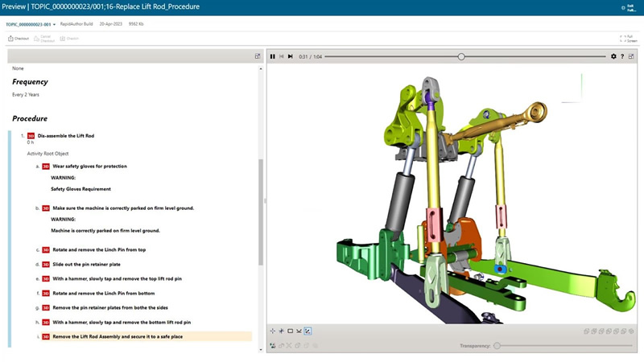Click the 3D badge beside Dis-assemble the Lift Rod
This screenshot has height=362, width=644.
[x=31, y=136]
